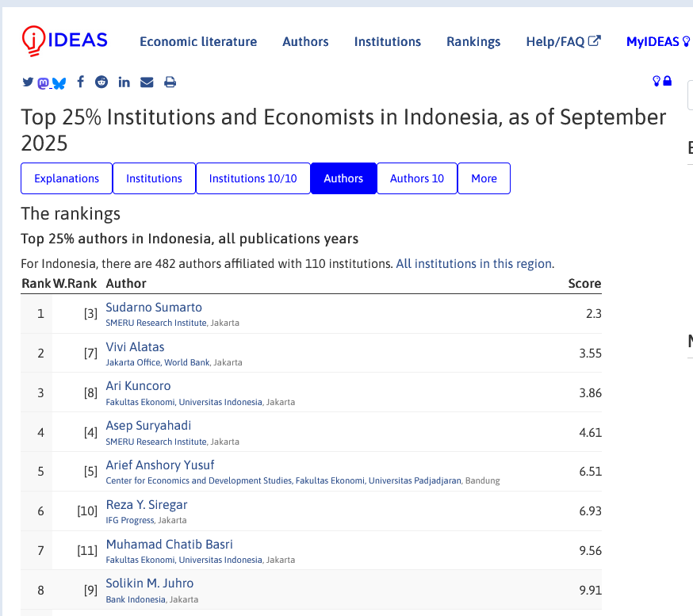Share on Facebook icon
693x616 pixels.
[80, 82]
